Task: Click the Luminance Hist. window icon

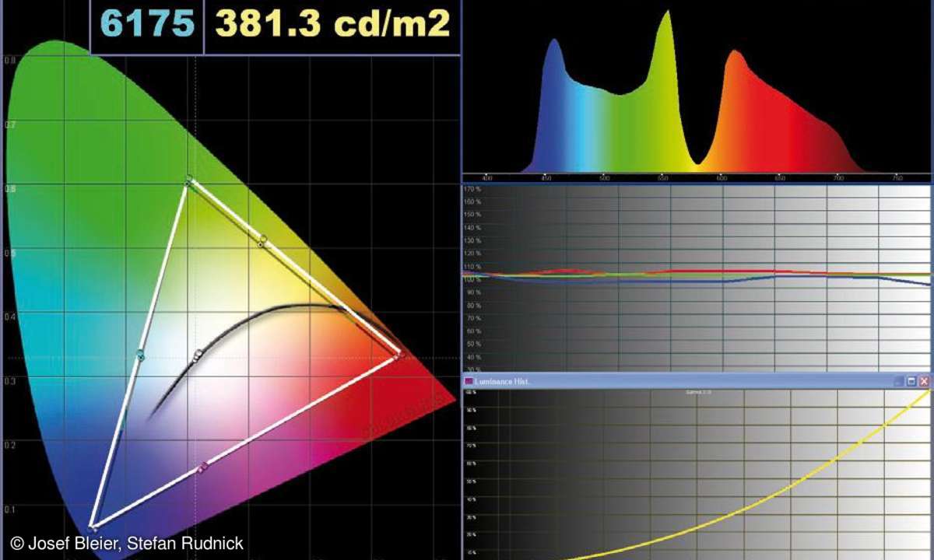Action: 469,381
